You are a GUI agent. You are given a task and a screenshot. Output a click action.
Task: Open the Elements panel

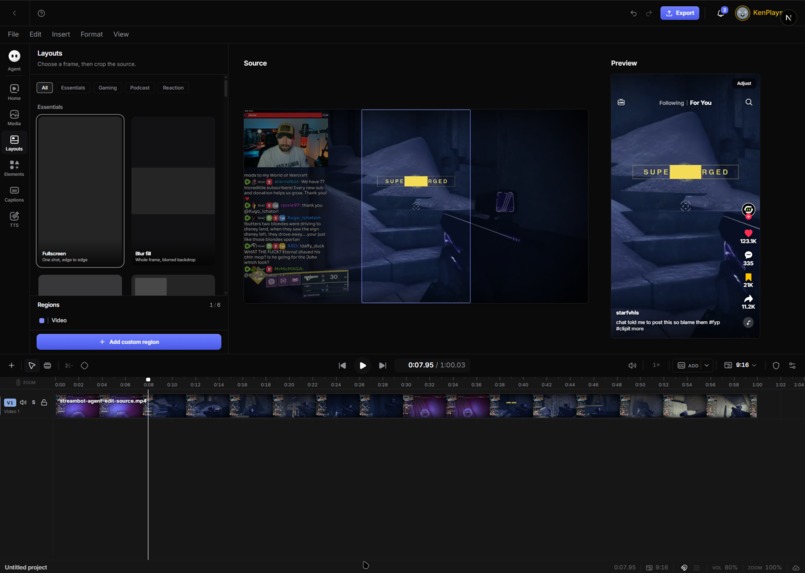click(14, 168)
